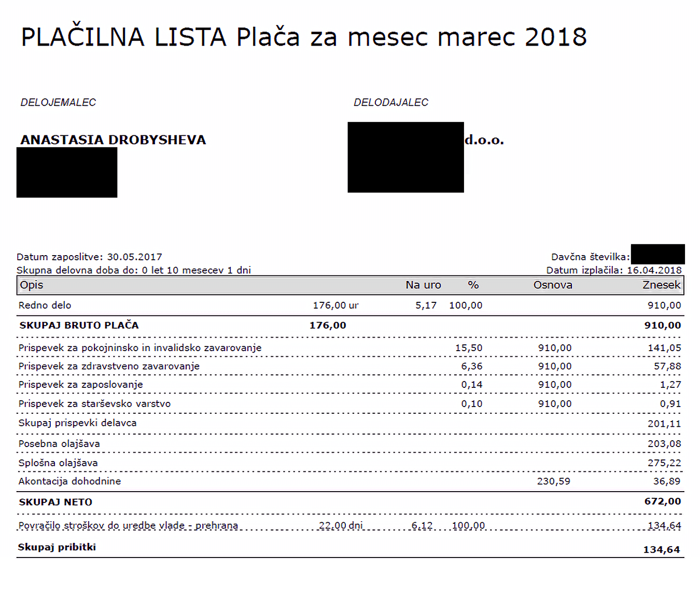Click amount '275,22'

click(664, 463)
